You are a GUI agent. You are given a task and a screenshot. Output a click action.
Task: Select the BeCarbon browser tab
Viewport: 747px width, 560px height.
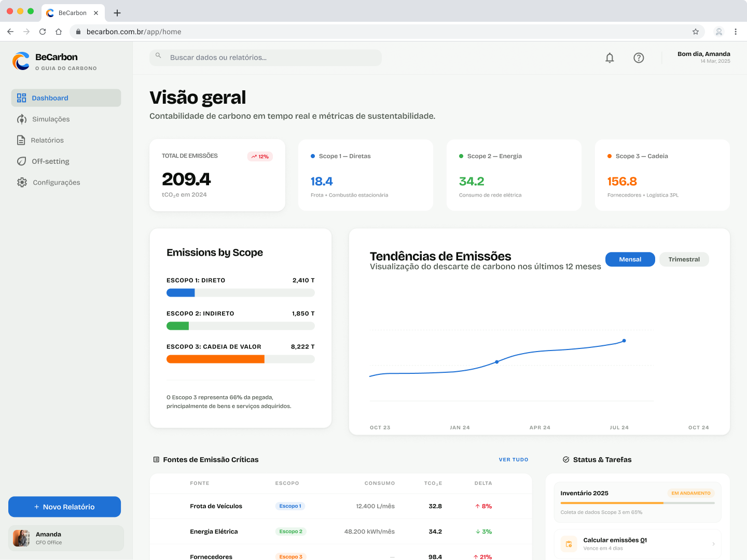pyautogui.click(x=73, y=12)
